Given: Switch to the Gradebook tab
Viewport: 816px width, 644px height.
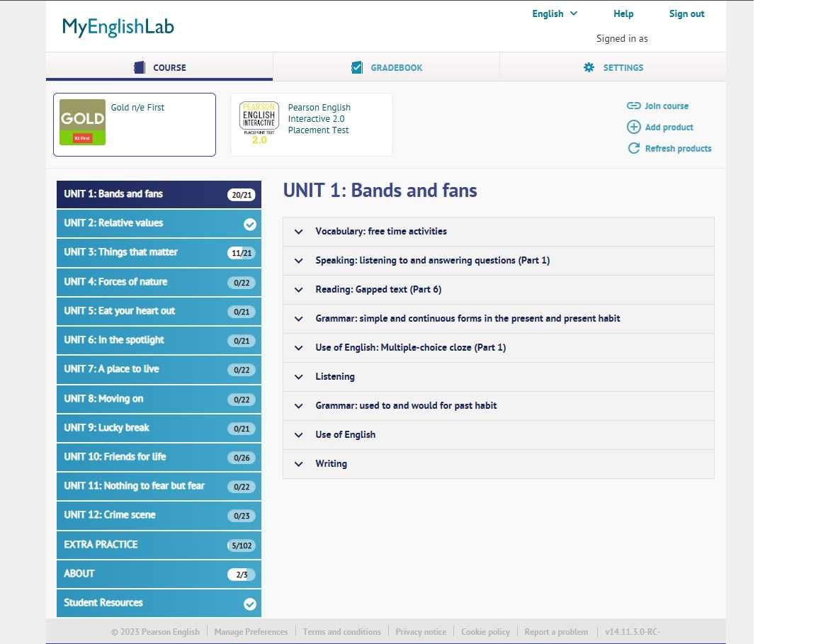Looking at the screenshot, I should click(x=386, y=67).
